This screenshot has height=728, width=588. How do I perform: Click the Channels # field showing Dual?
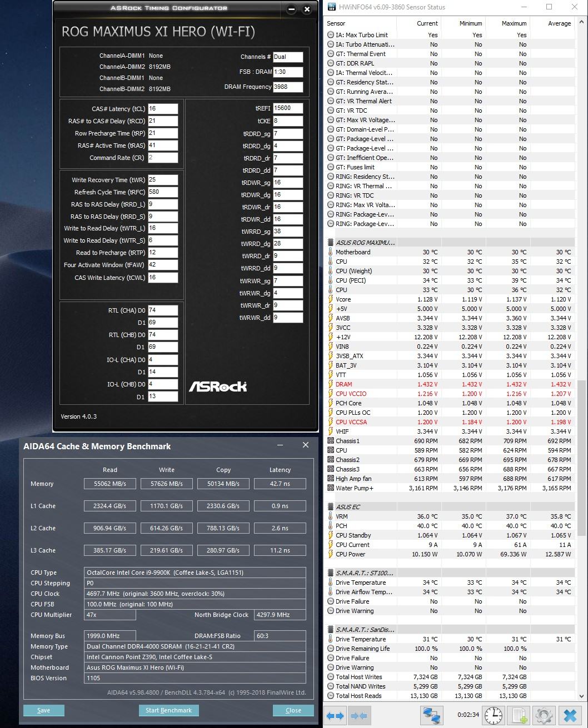[288, 57]
